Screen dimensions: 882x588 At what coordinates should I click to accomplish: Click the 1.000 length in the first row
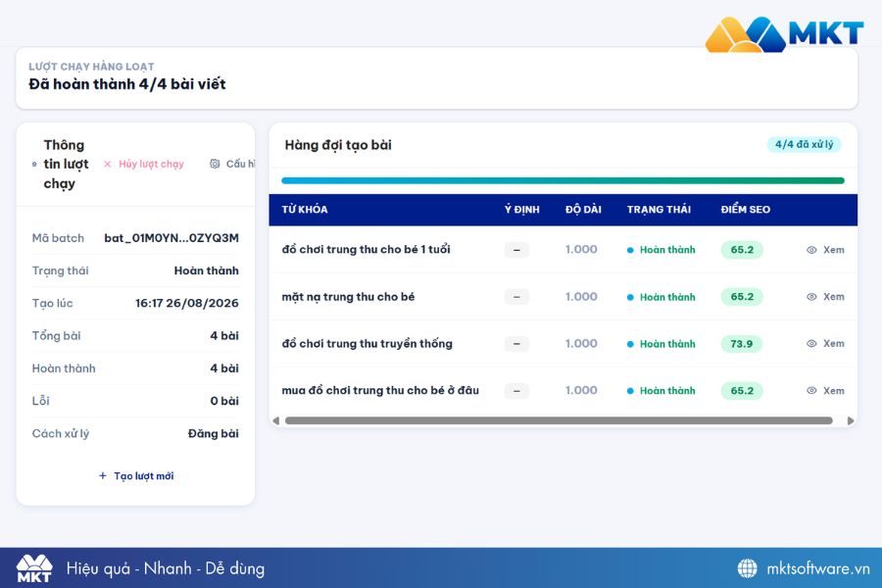click(x=581, y=249)
